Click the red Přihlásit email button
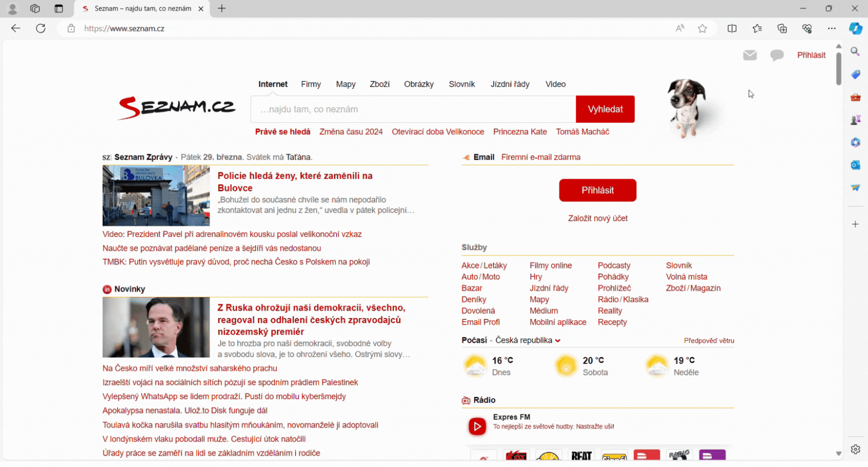 (598, 190)
